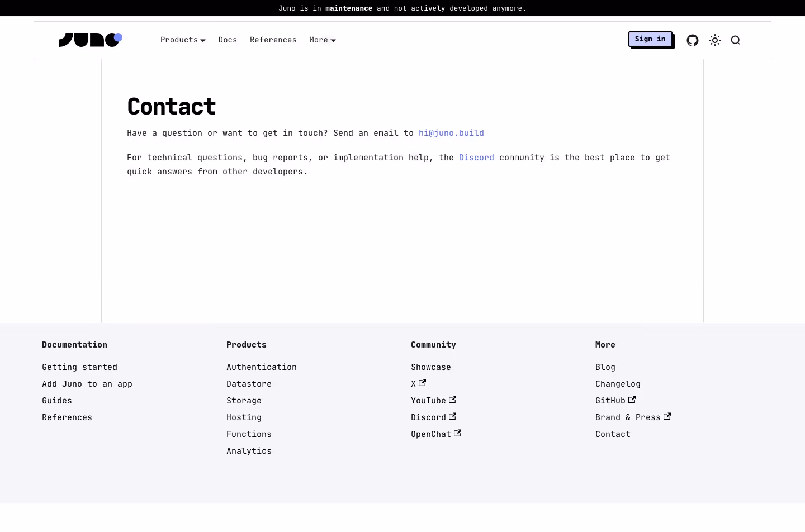Open Add Juno to an app link
The image size is (805, 532).
pos(87,384)
